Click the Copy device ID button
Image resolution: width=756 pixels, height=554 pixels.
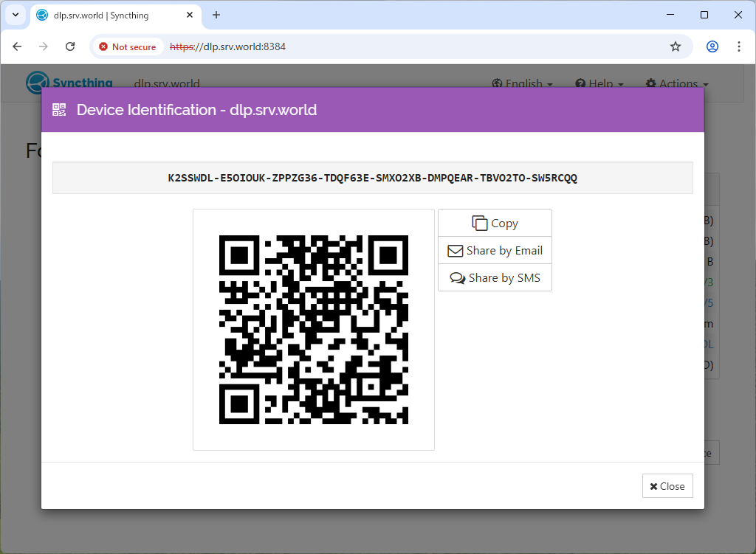click(x=495, y=223)
